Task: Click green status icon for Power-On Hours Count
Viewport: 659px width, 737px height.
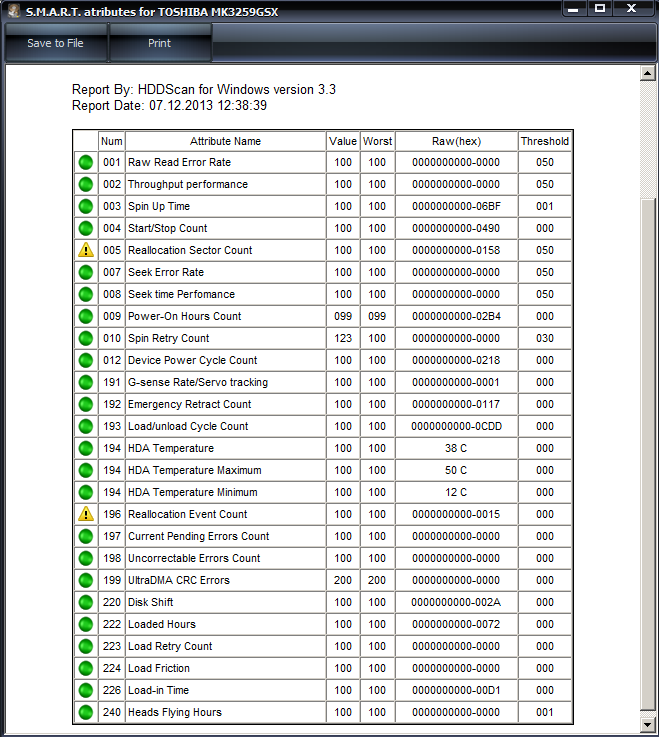Action: pos(86,316)
